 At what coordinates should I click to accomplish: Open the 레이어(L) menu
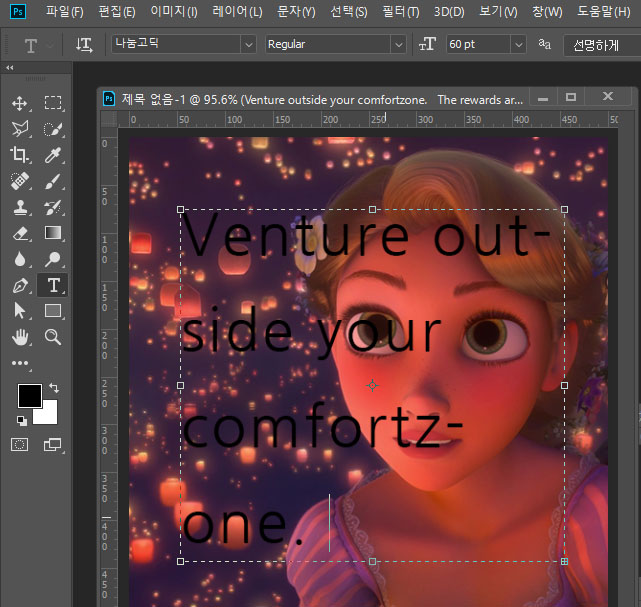click(x=237, y=11)
